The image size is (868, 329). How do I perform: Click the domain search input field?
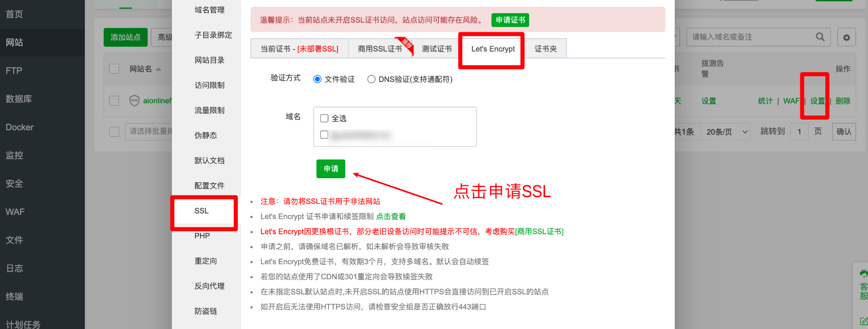(x=751, y=37)
